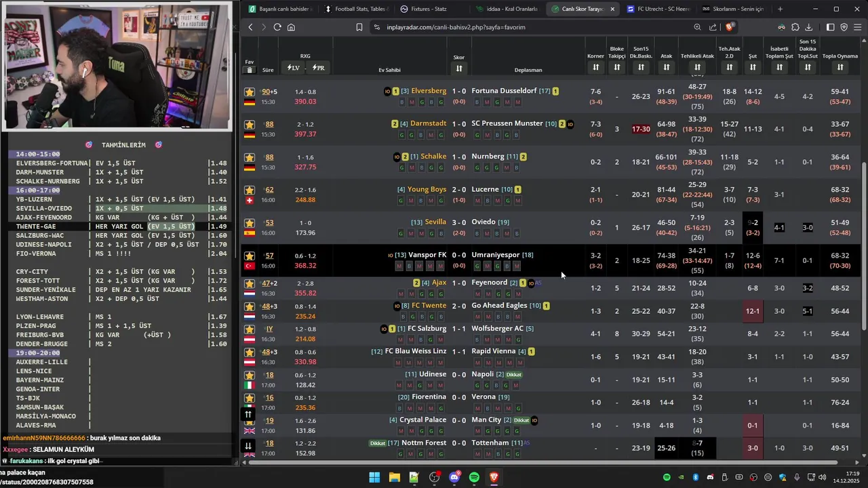The image size is (868, 488).
Task: Toggle the browser sidebar panel icon
Action: point(830,27)
